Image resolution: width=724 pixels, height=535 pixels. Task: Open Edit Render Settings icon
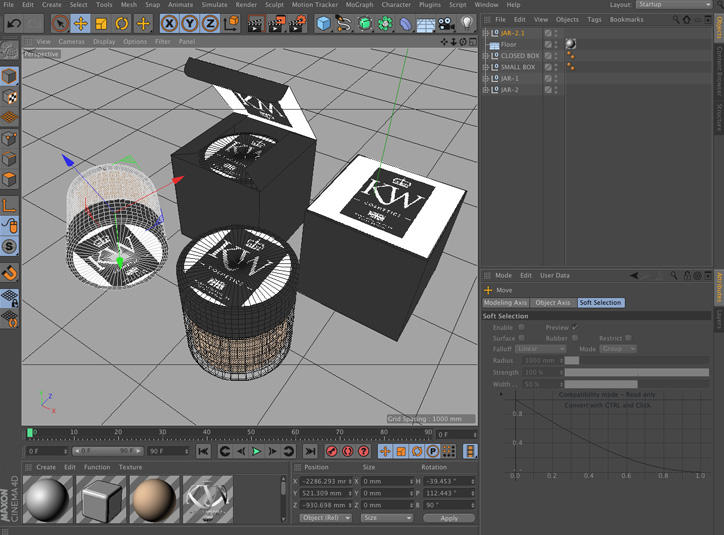click(x=298, y=23)
